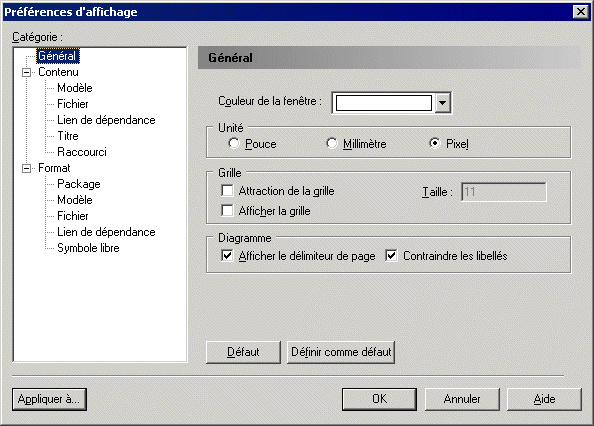Open the window color dropdown arrow
Viewport: 594px width, 426px height.
(442, 103)
